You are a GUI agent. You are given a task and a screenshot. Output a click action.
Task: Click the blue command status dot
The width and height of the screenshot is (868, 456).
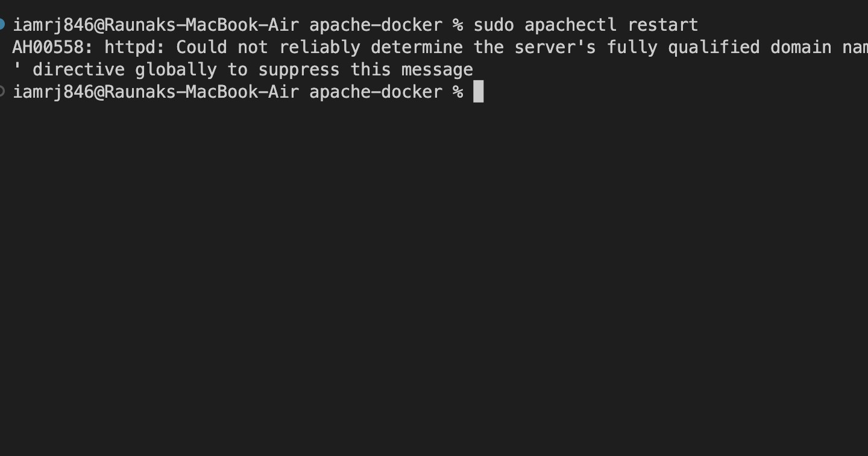tap(2, 24)
